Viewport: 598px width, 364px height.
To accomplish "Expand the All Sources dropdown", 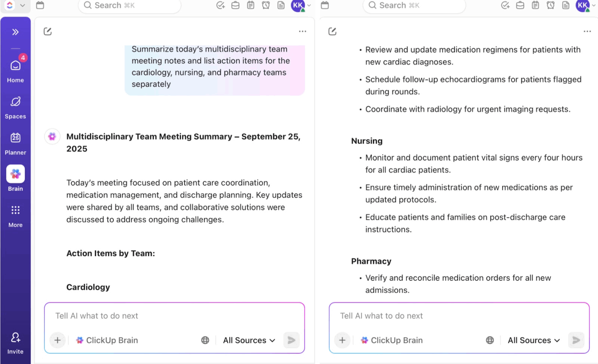I will click(249, 340).
